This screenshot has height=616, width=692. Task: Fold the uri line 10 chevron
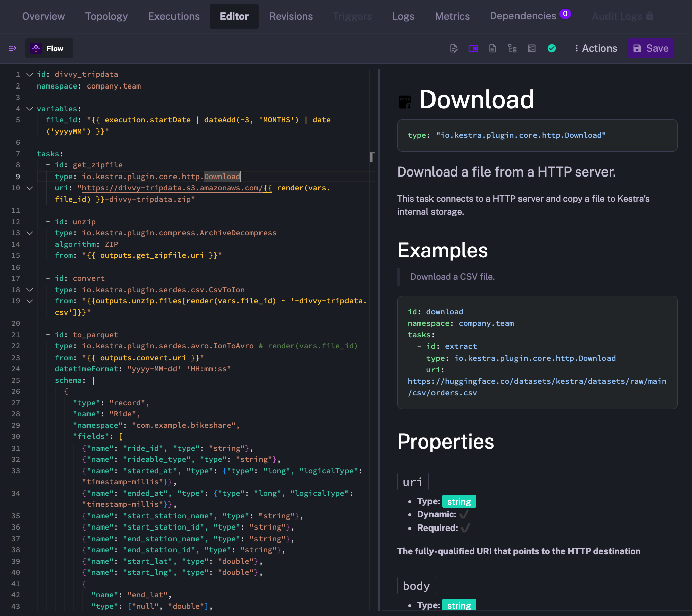pos(30,188)
